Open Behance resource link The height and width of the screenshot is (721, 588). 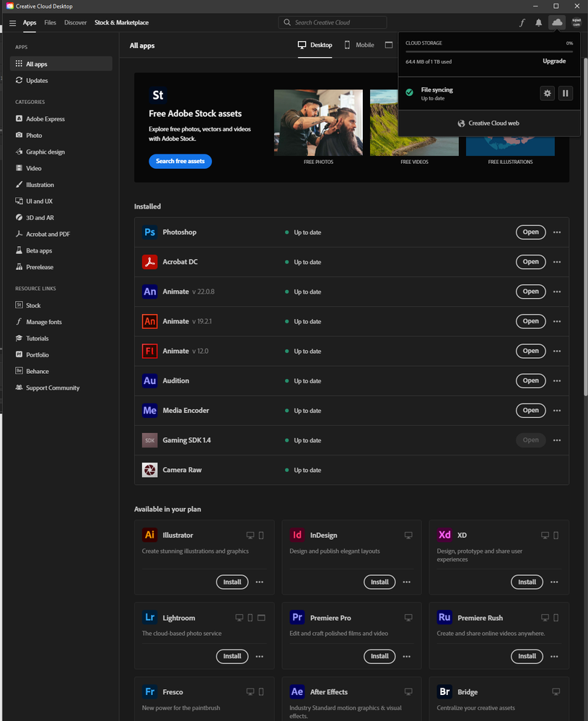61,371
